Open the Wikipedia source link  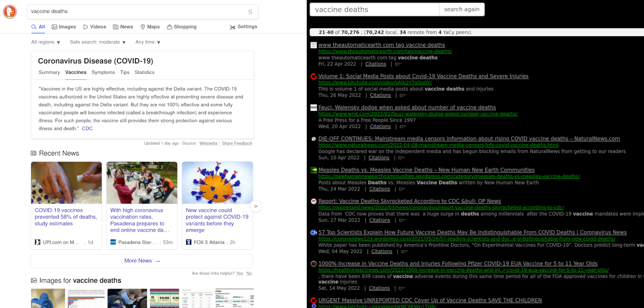(208, 143)
